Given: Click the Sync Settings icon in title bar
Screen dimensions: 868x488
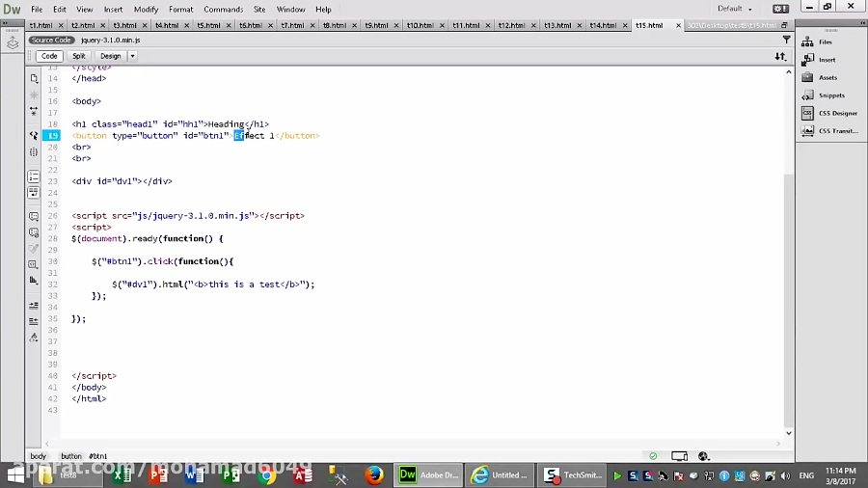Looking at the screenshot, I should pyautogui.click(x=780, y=9).
